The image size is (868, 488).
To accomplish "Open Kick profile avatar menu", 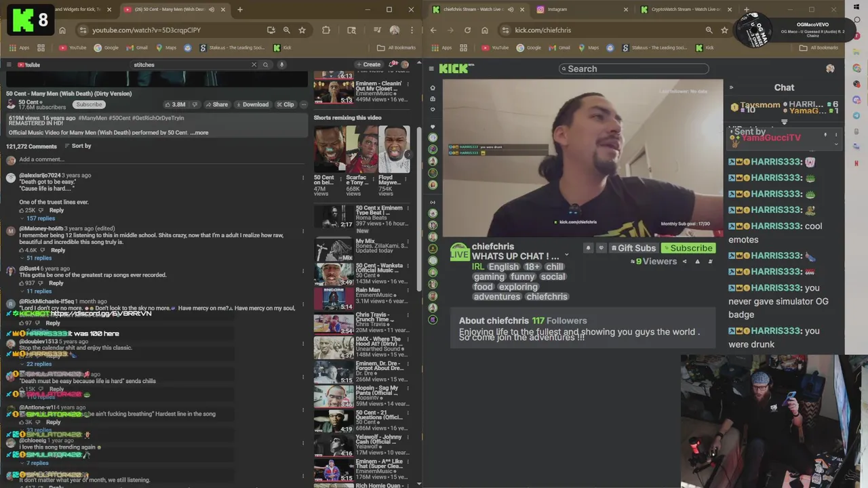I will 830,68.
